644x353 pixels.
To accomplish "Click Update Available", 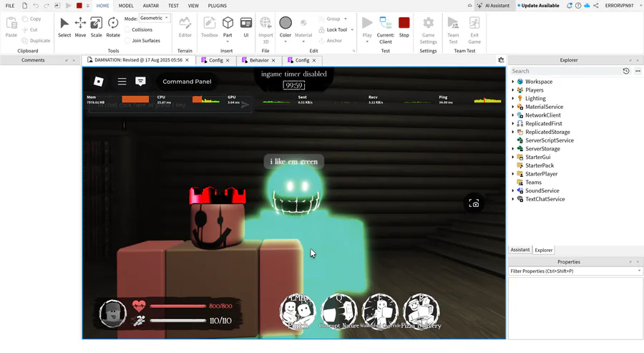I will 538,6.
